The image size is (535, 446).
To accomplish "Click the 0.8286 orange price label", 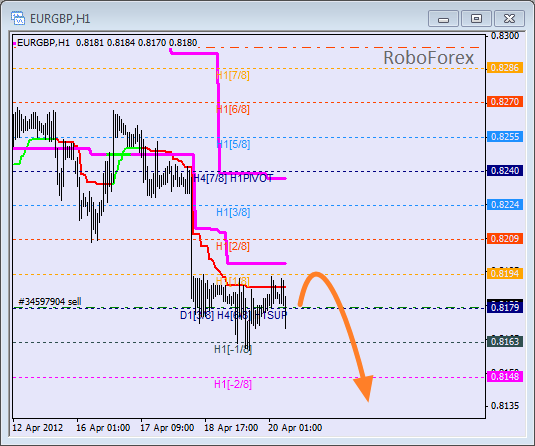I will 505,68.
